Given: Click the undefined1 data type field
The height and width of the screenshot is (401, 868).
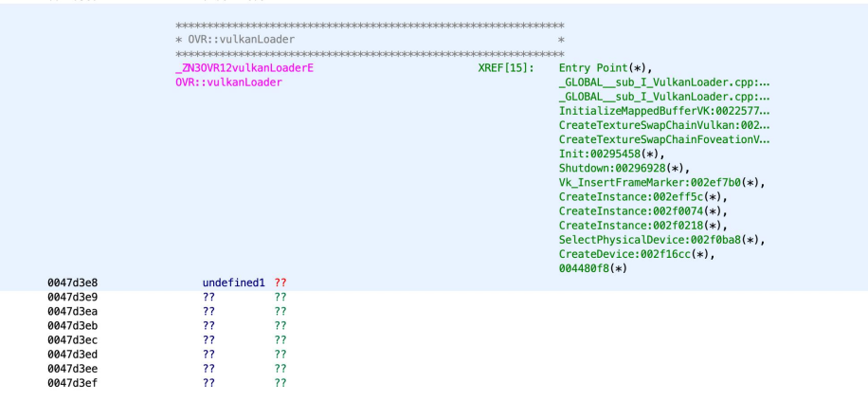Looking at the screenshot, I should click(234, 283).
